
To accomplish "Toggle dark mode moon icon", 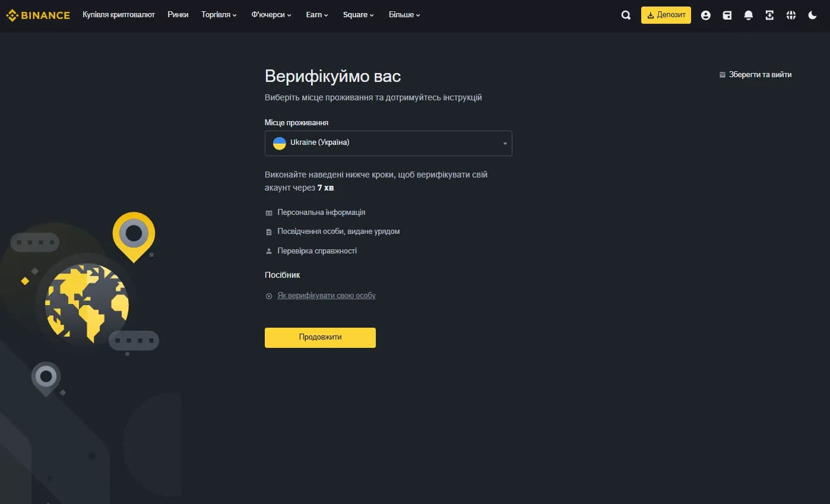I will 812,15.
